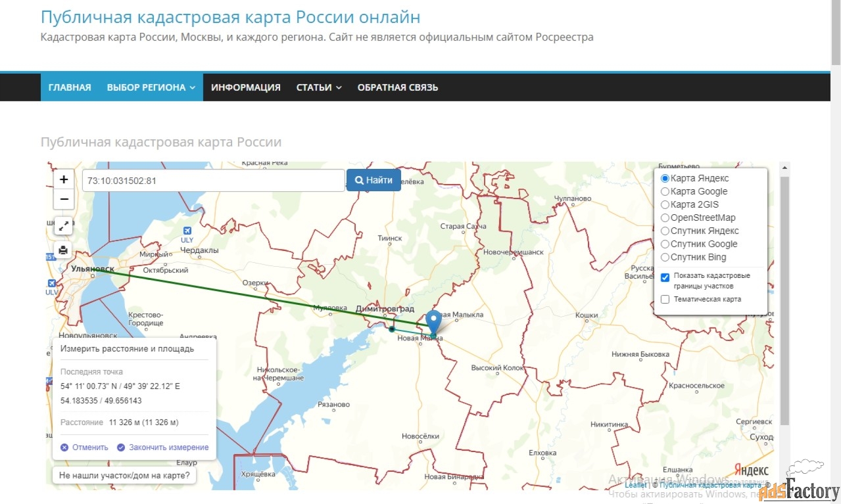Click the Закончить измерение link
Image resolution: width=841 pixels, height=504 pixels.
[168, 447]
